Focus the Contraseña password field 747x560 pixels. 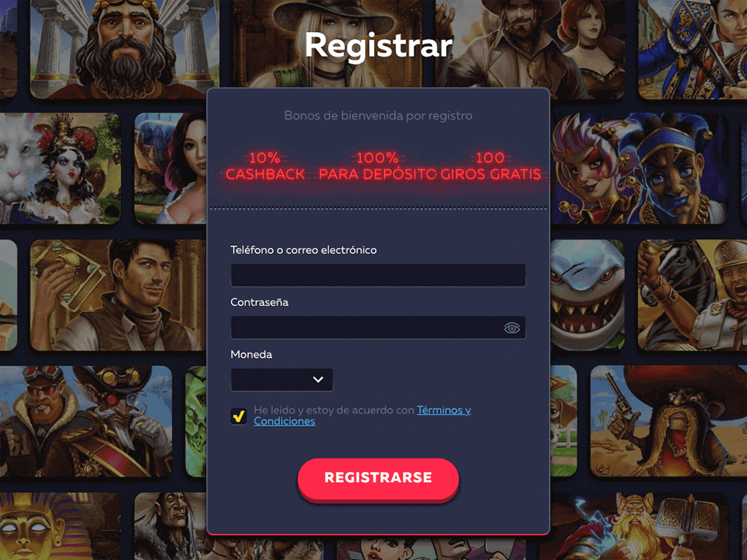point(378,328)
